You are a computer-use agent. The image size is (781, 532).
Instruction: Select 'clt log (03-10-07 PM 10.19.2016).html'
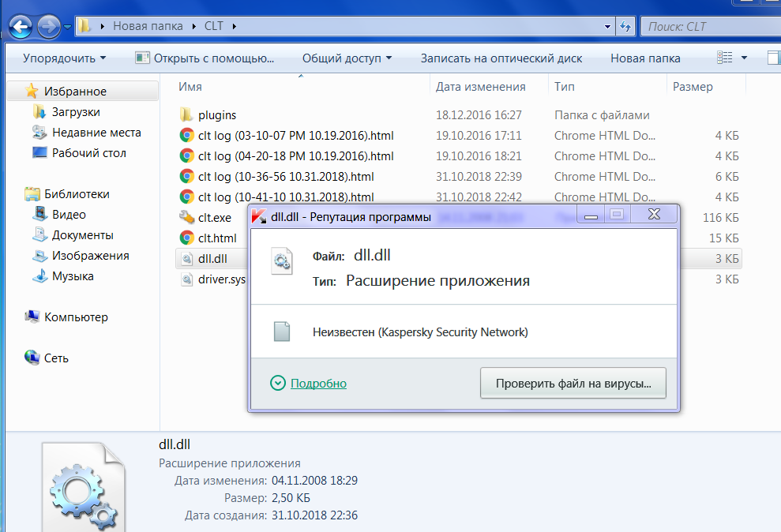(x=296, y=135)
